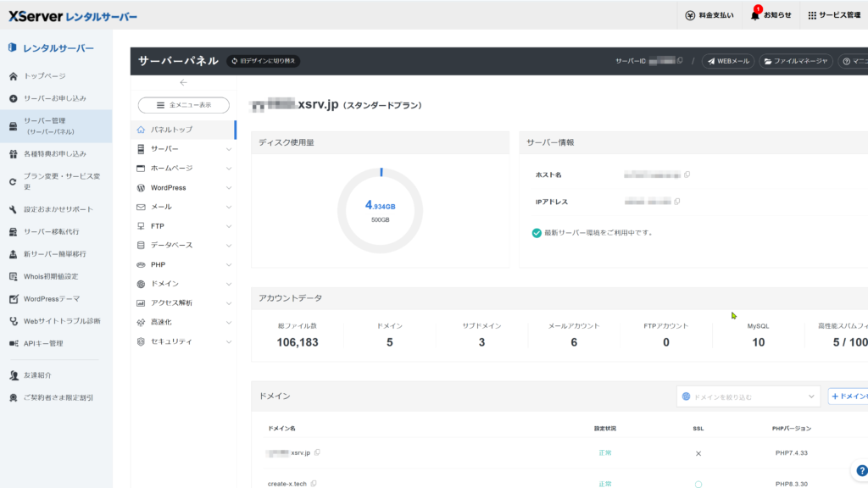Click the new server easy migration icon
Viewport: 868px width, 488px height.
click(x=14, y=254)
